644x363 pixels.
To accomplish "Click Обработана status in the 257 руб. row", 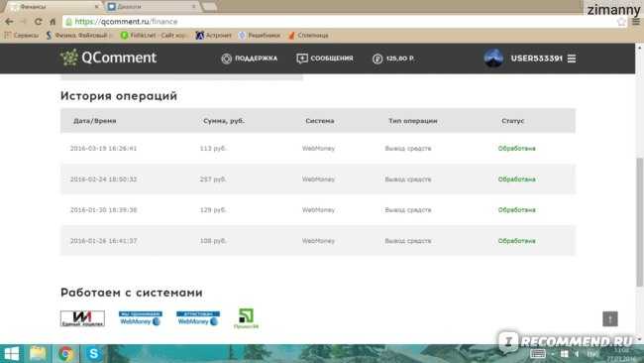I will click(516, 180).
